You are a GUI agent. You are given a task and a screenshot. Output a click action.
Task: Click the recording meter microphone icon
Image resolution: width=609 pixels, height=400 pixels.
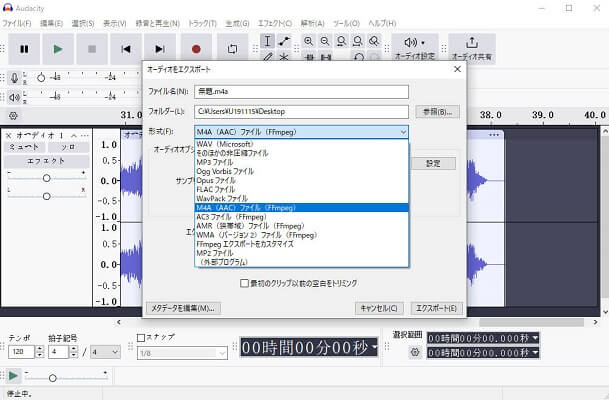coord(14,78)
